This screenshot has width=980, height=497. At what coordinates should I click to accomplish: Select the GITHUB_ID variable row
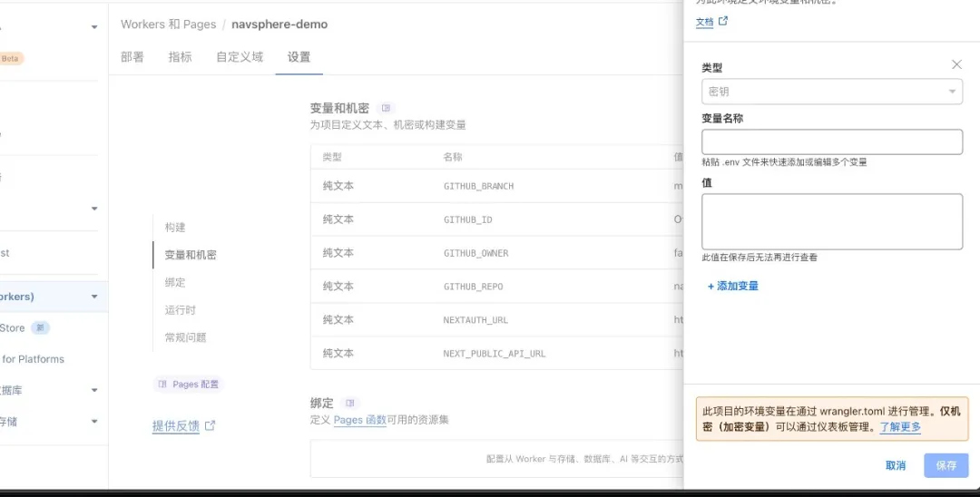(x=497, y=219)
